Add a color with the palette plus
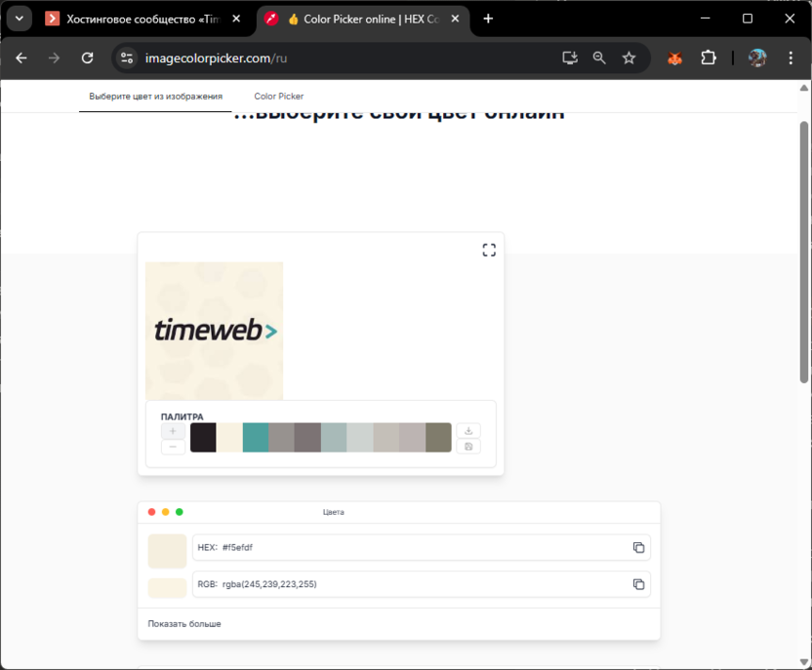This screenshot has width=812, height=670. 173,430
